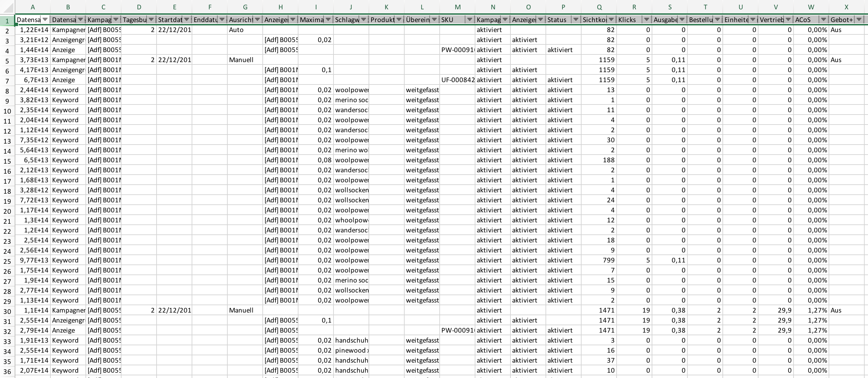This screenshot has height=378, width=868.
Task: Click ACoS 1,27% in row 31
Action: pyautogui.click(x=811, y=320)
